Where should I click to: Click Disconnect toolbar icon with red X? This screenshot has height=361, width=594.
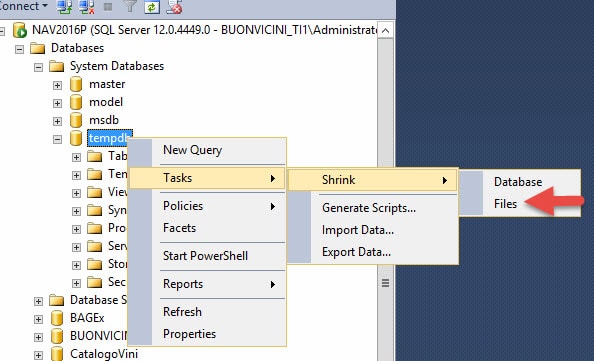coord(87,6)
